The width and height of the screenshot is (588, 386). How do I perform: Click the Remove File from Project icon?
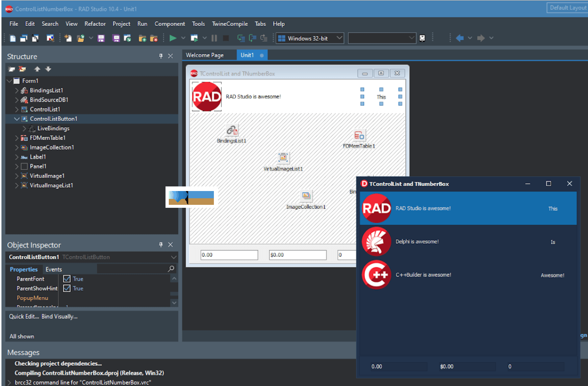click(154, 38)
